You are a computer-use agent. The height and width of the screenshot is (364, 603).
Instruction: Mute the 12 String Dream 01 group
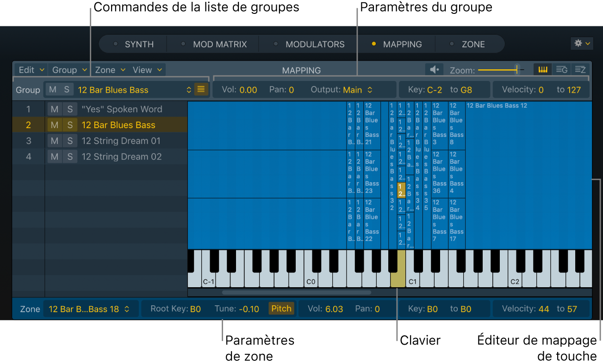[55, 141]
